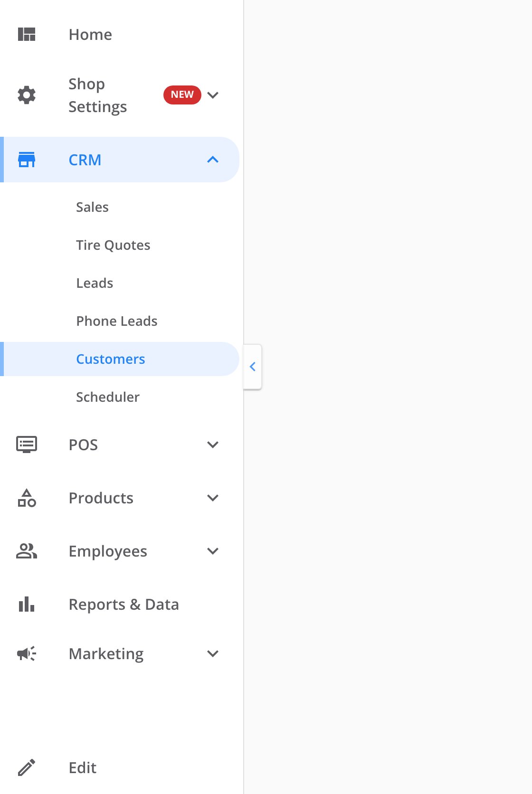Collapse the CRM section chevron
Screen dimensions: 532x794
[x=213, y=160]
